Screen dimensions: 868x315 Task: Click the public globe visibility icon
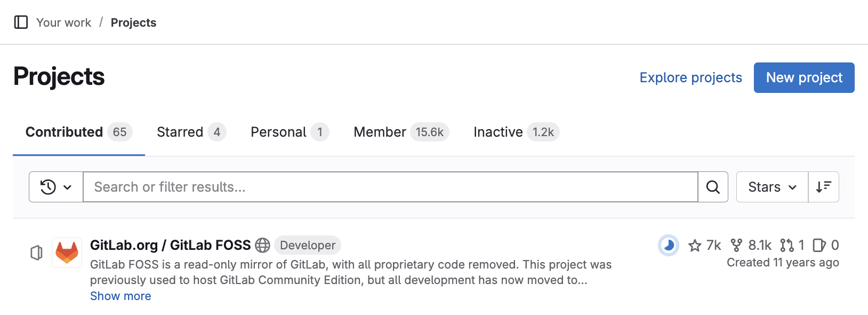point(262,245)
